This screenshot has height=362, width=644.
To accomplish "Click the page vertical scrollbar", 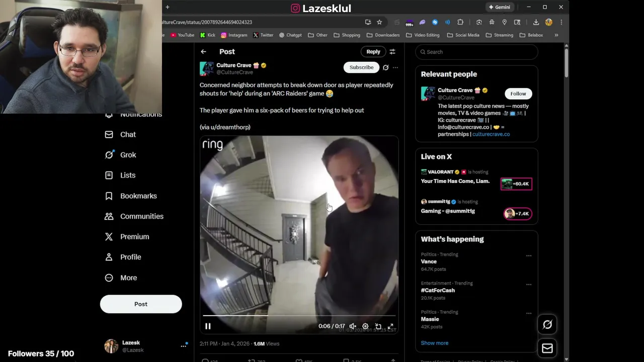I will click(x=566, y=62).
